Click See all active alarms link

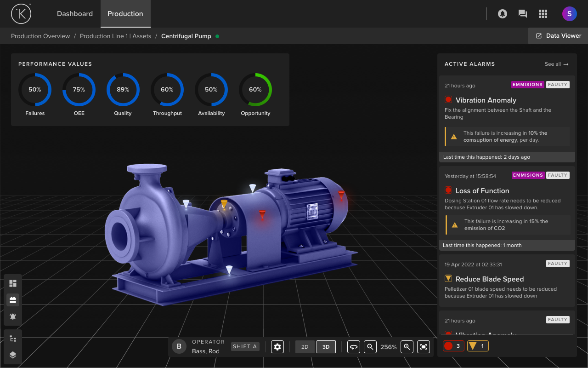pyautogui.click(x=556, y=64)
